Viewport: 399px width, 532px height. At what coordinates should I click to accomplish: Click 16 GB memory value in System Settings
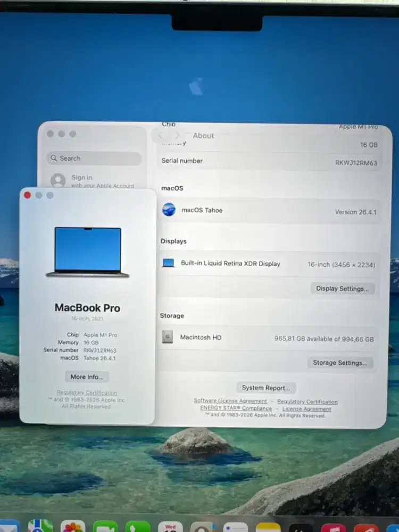coord(369,145)
